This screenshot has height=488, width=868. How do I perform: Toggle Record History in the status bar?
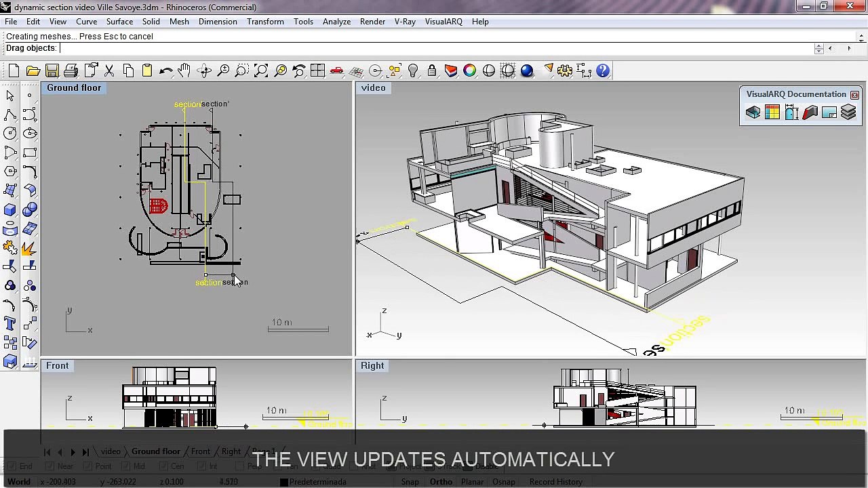[x=556, y=482]
